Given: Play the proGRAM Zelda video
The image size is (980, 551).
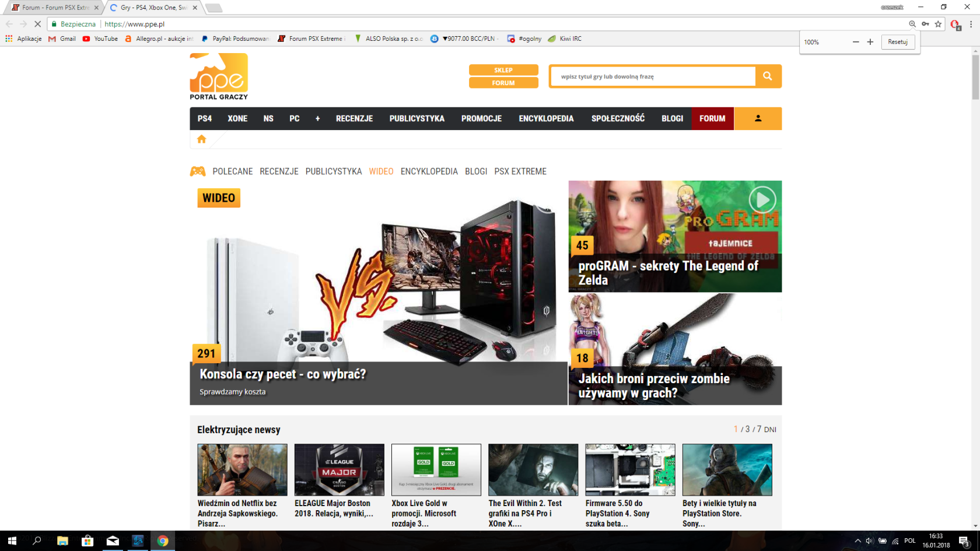Looking at the screenshot, I should [x=762, y=200].
